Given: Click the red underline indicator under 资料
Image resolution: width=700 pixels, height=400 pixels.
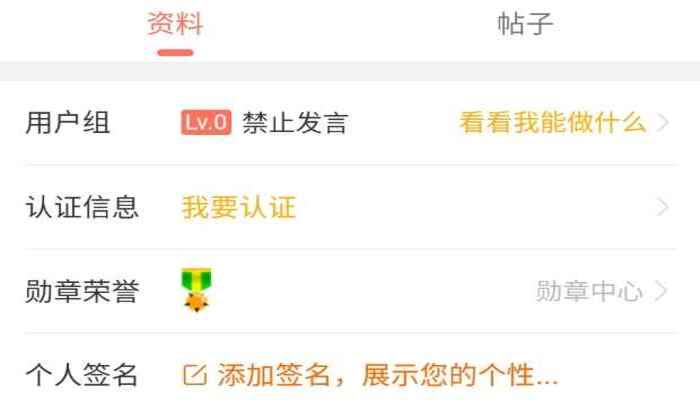Looking at the screenshot, I should point(175,53).
